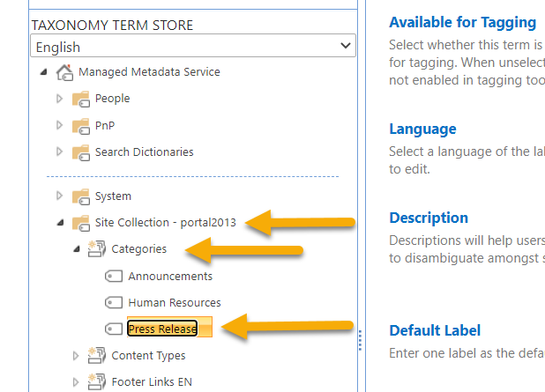
Task: Click the PnP group folder icon
Action: click(81, 126)
